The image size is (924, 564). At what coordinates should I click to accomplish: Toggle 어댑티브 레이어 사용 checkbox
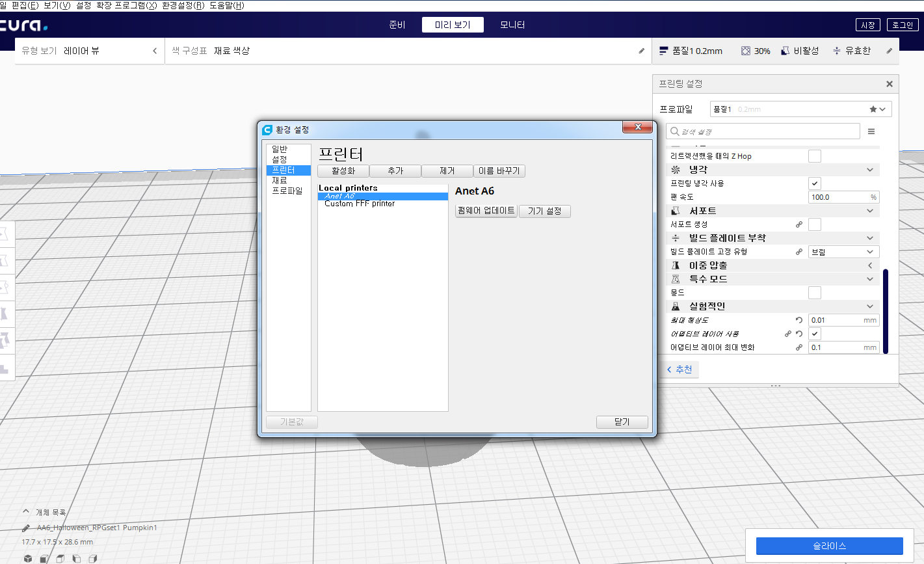click(x=815, y=334)
